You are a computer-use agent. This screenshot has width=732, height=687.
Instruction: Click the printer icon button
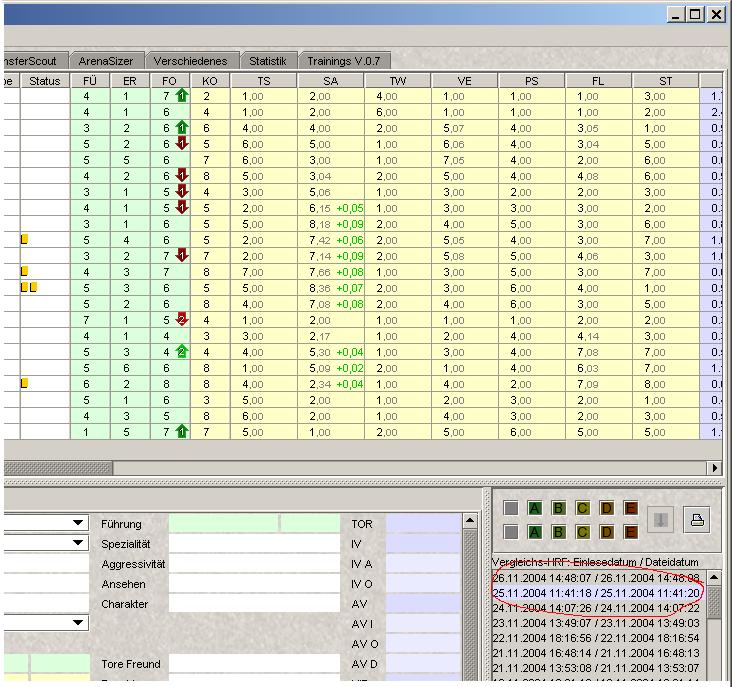(x=697, y=519)
